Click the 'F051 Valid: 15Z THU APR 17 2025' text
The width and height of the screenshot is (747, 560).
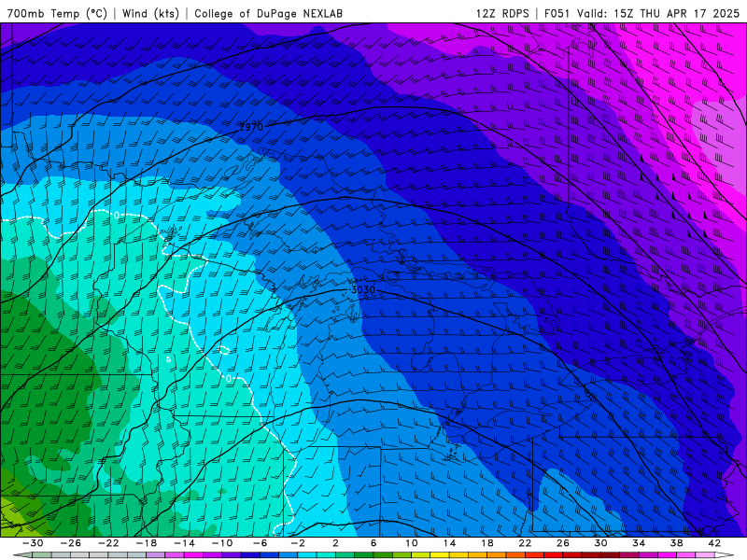click(x=641, y=13)
